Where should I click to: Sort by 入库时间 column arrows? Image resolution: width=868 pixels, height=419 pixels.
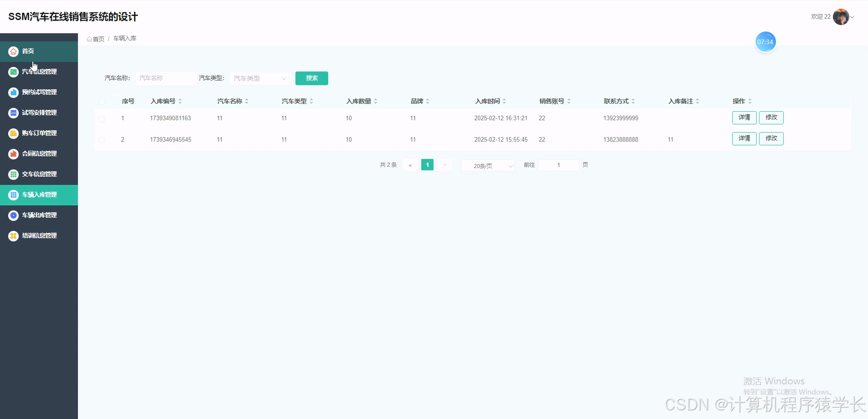pyautogui.click(x=504, y=101)
